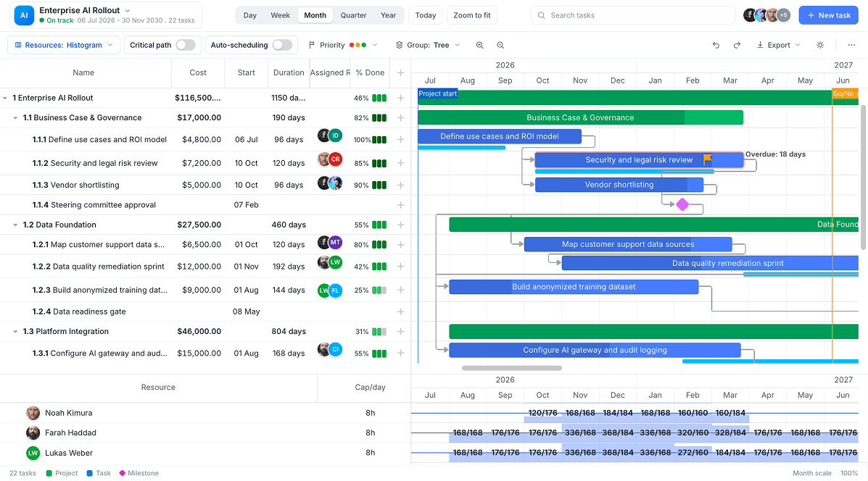
Task: Click Lukas Weber LW avatar in resources
Action: click(33, 453)
